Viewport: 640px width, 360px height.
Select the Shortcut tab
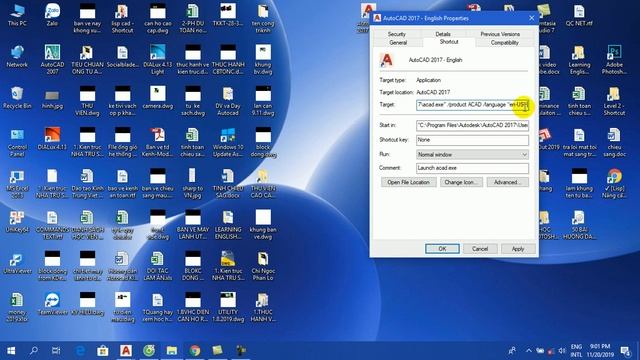point(449,42)
